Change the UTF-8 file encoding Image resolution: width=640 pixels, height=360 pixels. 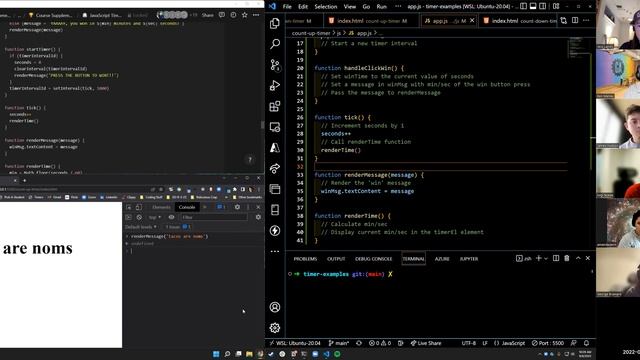pyautogui.click(x=469, y=343)
